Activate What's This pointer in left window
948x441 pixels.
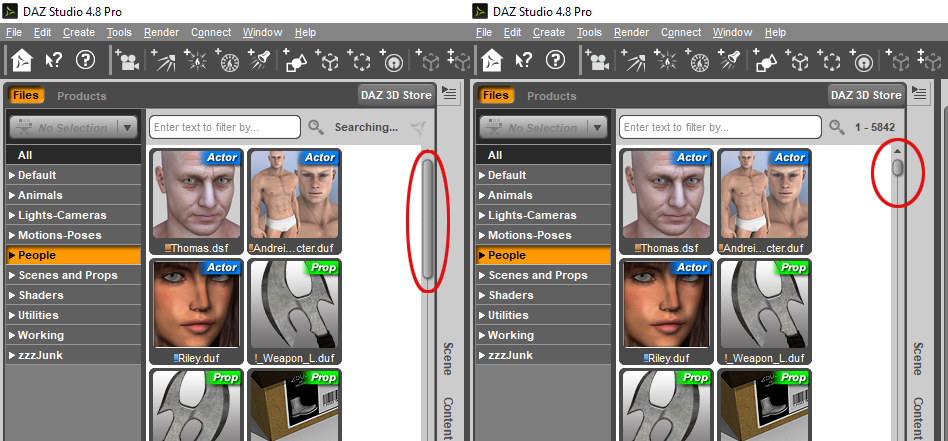(x=54, y=59)
